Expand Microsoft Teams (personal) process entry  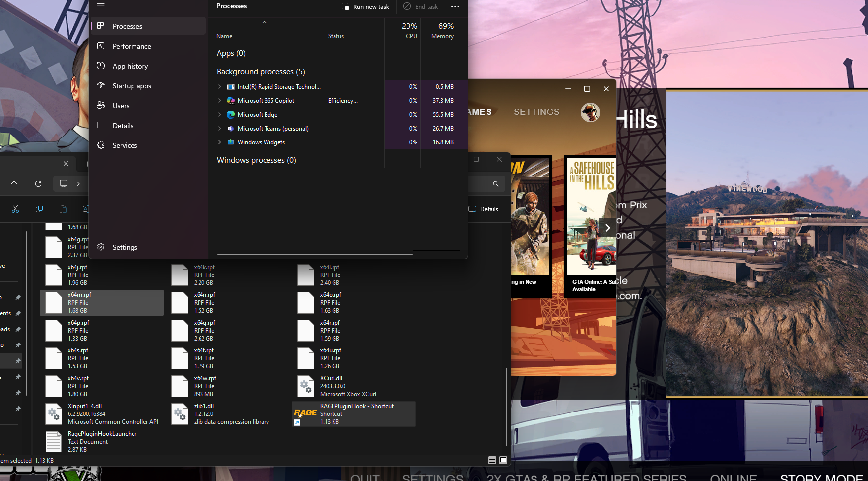[x=220, y=129]
